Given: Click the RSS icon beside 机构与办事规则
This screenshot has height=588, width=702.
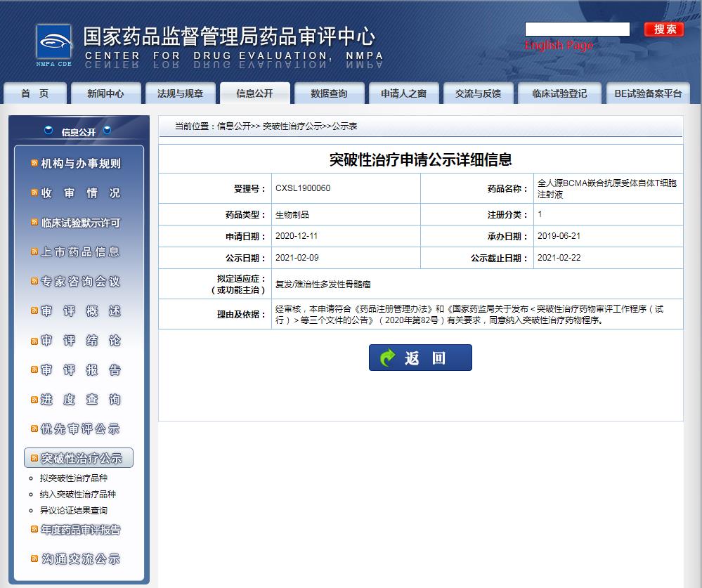Looking at the screenshot, I should coord(34,163).
